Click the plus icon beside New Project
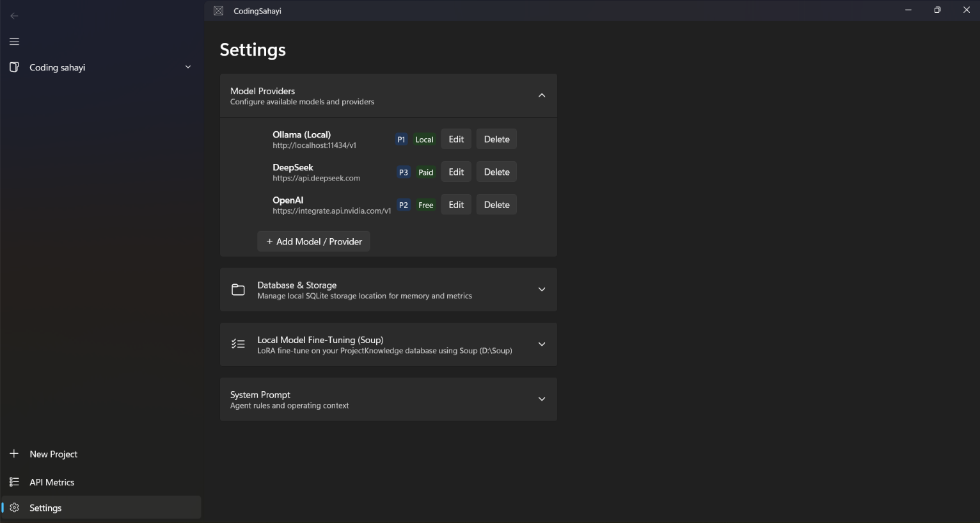The width and height of the screenshot is (980, 523). click(x=14, y=454)
